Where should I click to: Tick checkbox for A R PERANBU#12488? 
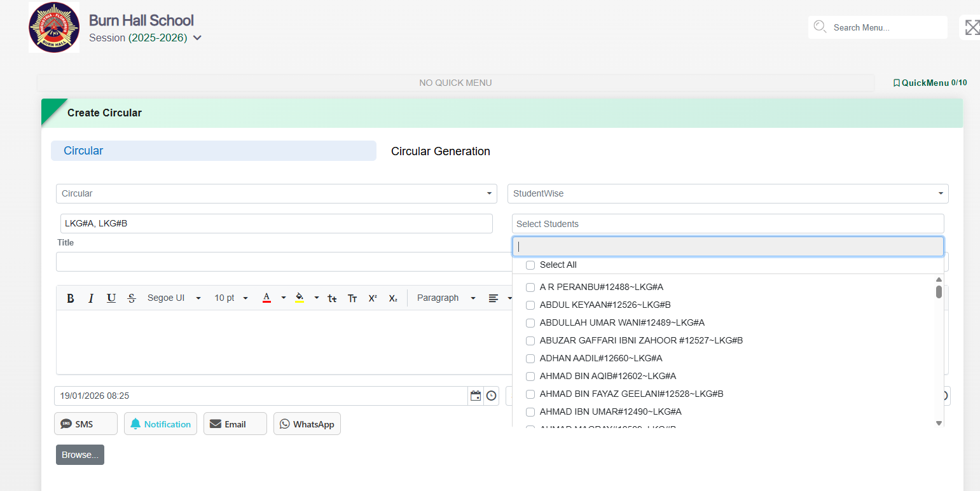click(530, 287)
